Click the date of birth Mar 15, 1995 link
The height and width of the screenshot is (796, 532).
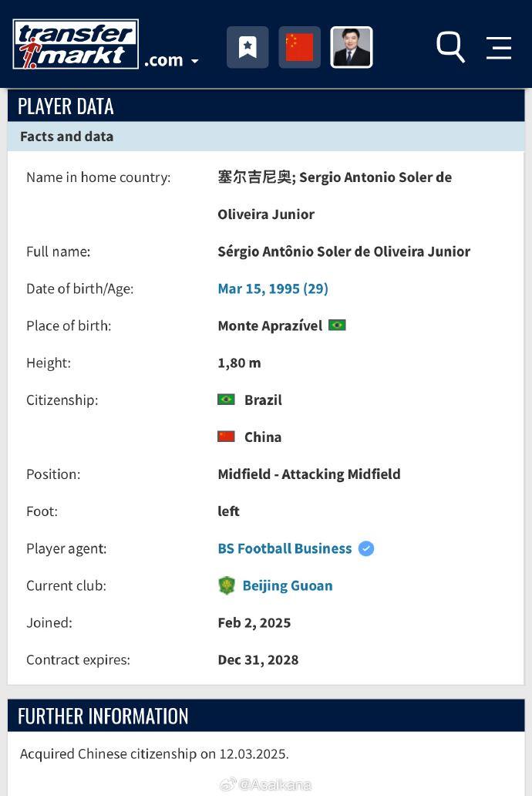273,288
